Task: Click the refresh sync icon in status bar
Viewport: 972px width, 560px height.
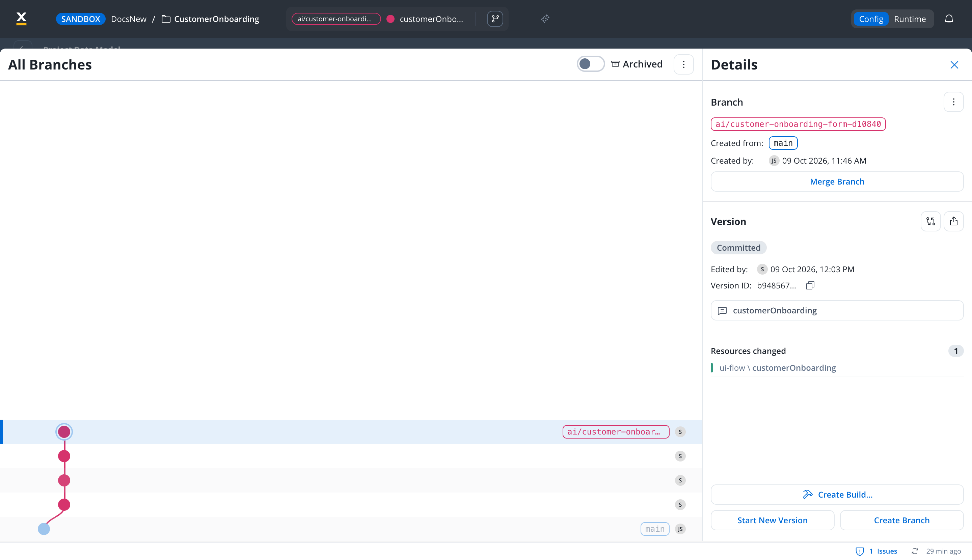Action: point(915,551)
